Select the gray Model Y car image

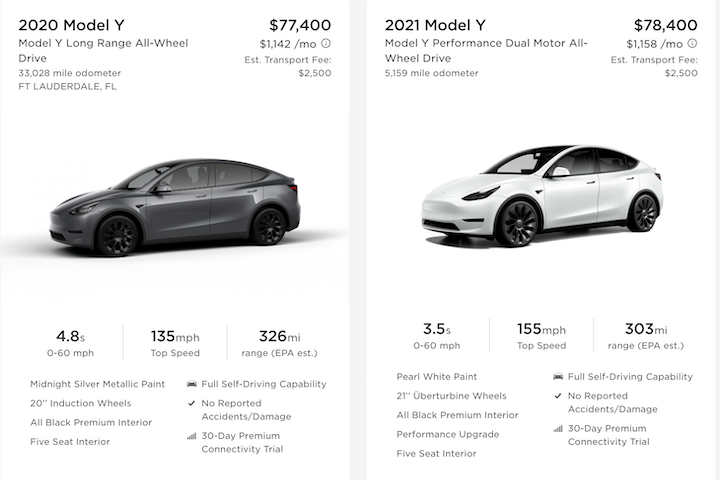[x=175, y=207]
